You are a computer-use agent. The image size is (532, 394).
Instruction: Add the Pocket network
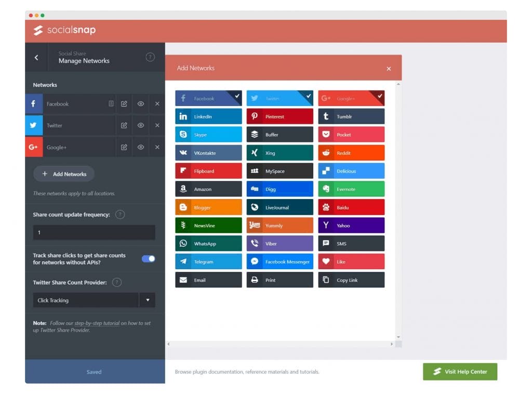point(351,135)
